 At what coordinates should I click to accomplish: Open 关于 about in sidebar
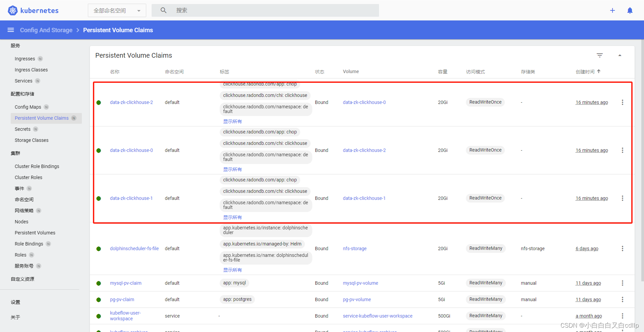pos(15,317)
